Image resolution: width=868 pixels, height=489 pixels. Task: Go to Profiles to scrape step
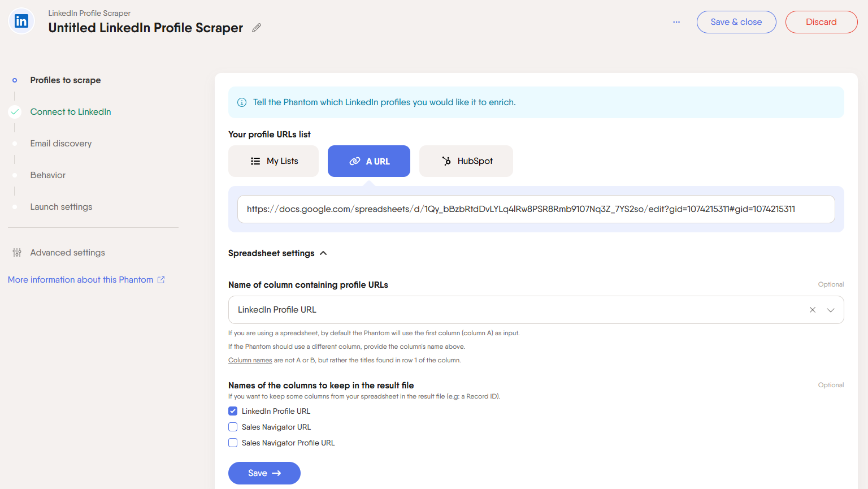pyautogui.click(x=66, y=80)
